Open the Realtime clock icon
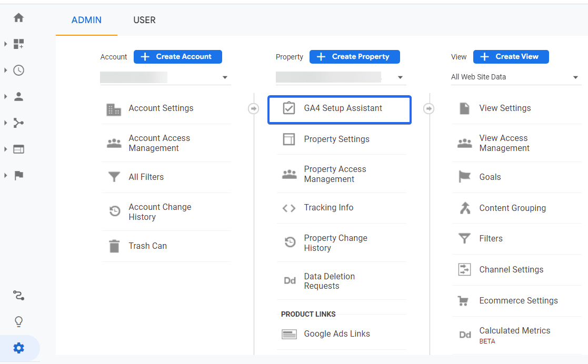Viewport: 588px width, 364px height. pos(18,70)
